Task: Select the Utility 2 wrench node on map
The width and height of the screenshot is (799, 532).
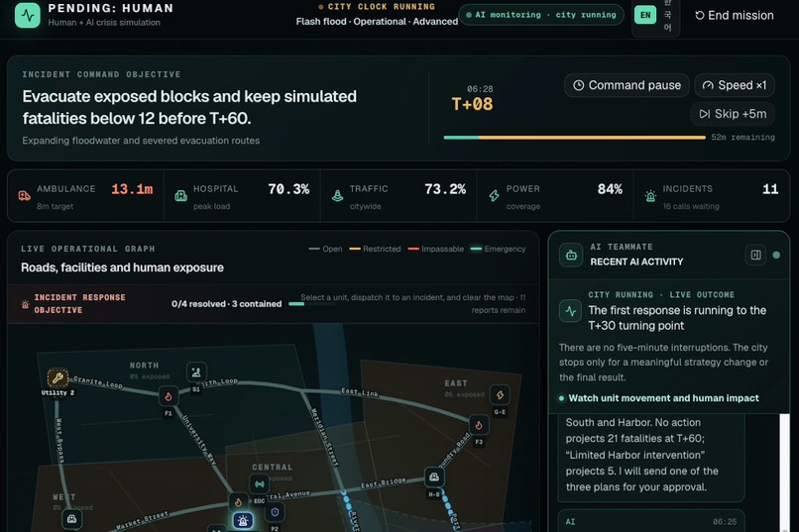Action: pos(57,377)
